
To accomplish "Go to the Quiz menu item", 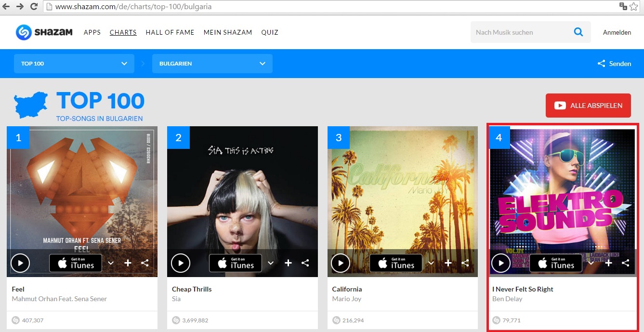I will 270,32.
